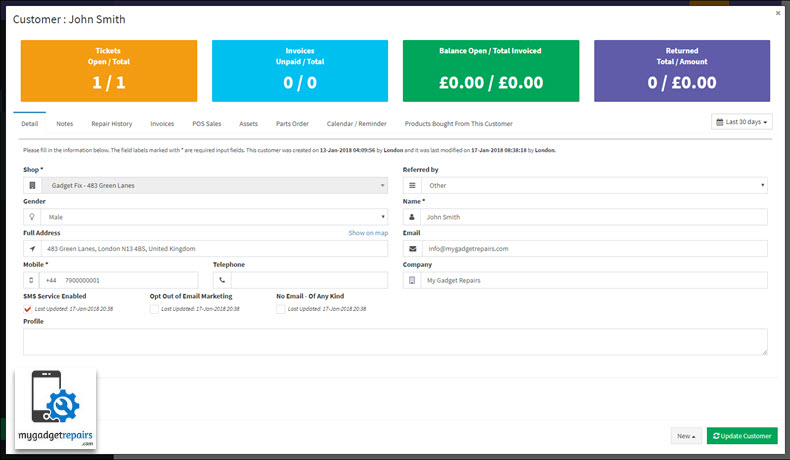Click the orange Tickets Open / Total tile
This screenshot has width=790, height=460.
click(109, 71)
